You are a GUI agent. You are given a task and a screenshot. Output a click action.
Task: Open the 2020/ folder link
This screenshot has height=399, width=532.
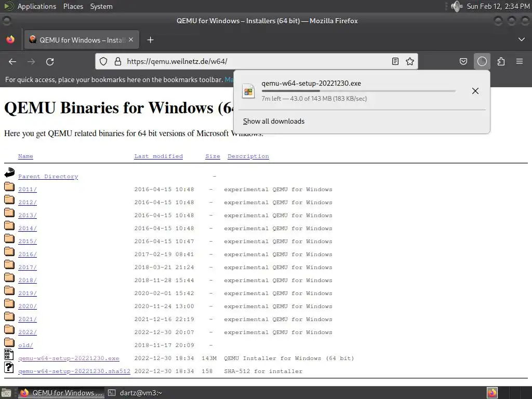(28, 306)
